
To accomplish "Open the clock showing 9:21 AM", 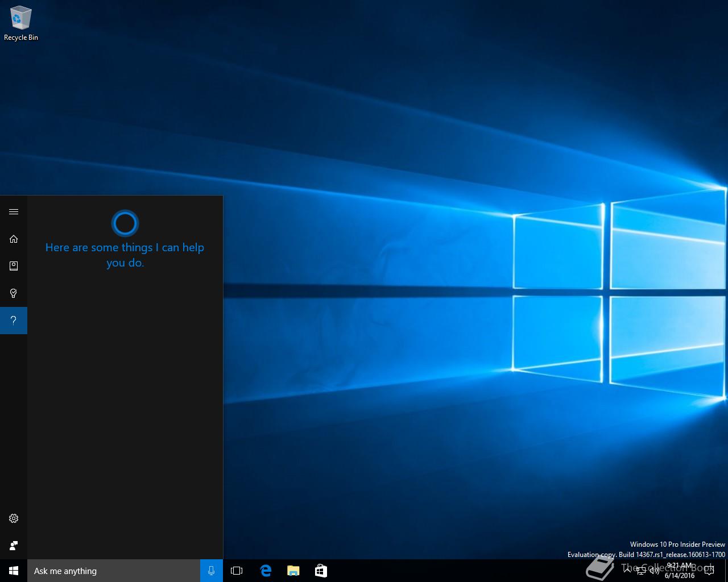I will click(680, 571).
